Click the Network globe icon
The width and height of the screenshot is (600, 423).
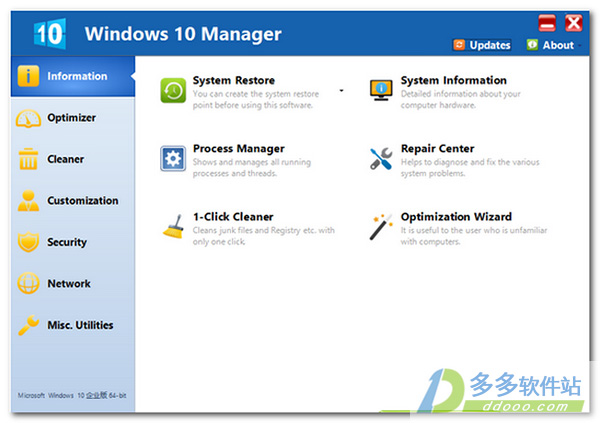(28, 283)
